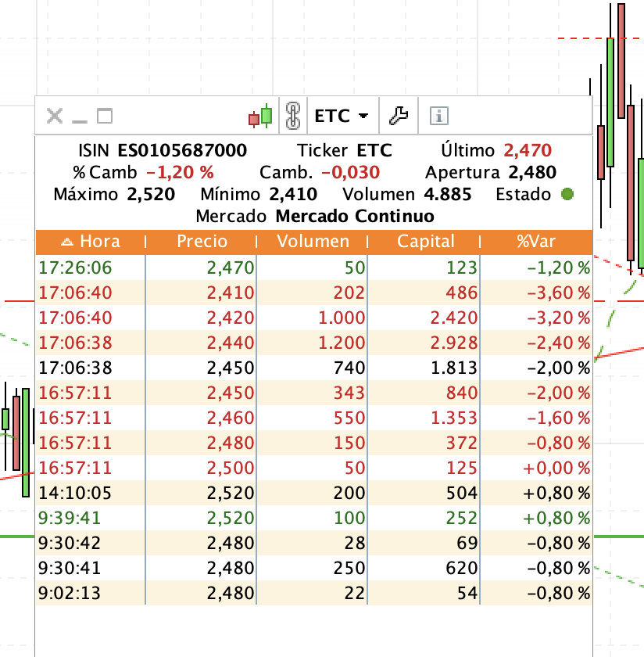Click the candlestick chart icon
This screenshot has width=644, height=657.
(x=261, y=117)
